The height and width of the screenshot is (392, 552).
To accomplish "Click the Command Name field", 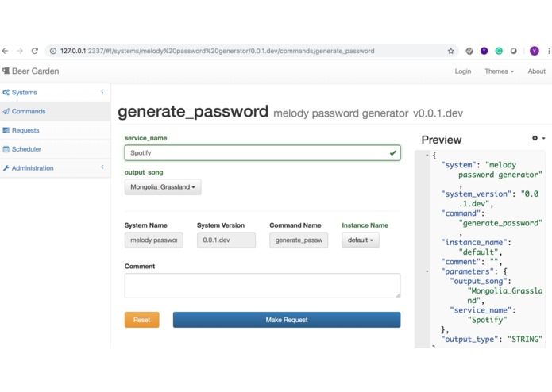I will pyautogui.click(x=299, y=240).
